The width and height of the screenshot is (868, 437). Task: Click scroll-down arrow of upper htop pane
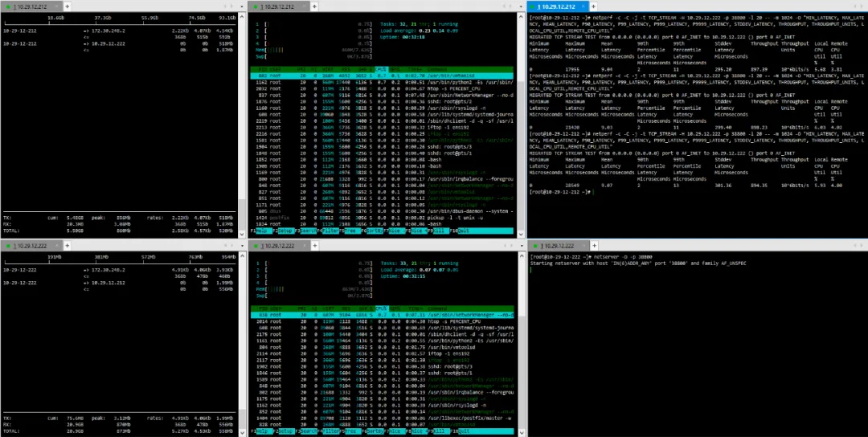(521, 234)
